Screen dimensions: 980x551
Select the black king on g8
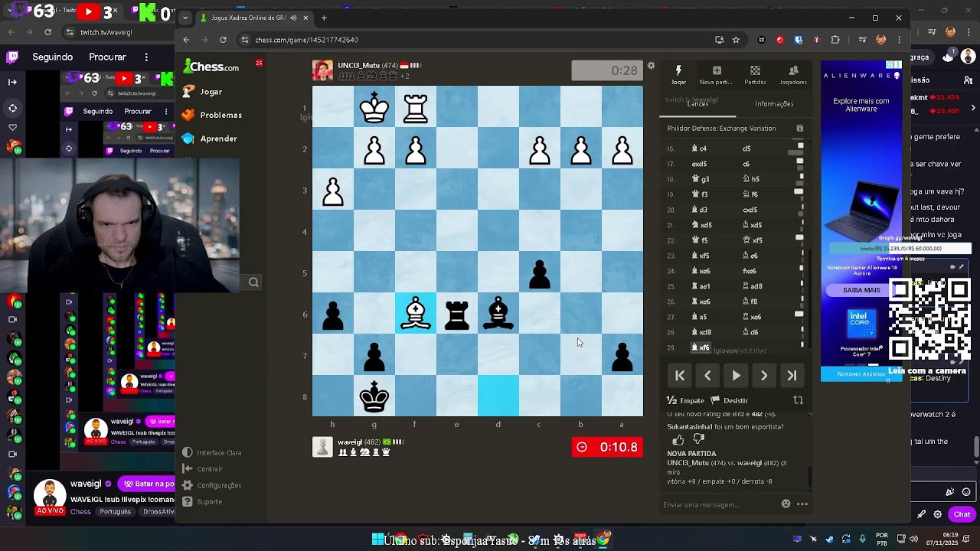tap(374, 396)
